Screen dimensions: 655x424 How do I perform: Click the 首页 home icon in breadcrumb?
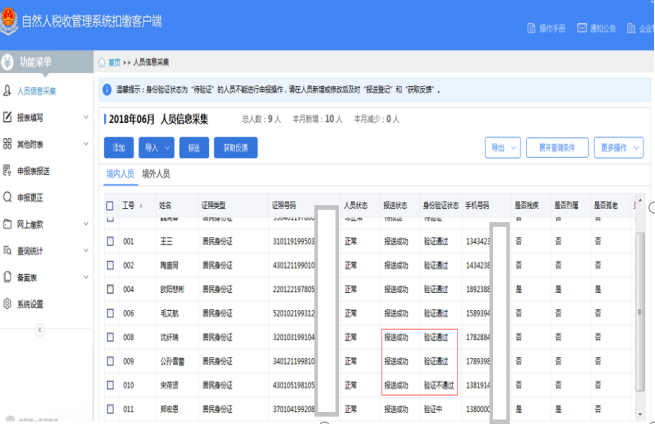pyautogui.click(x=104, y=62)
